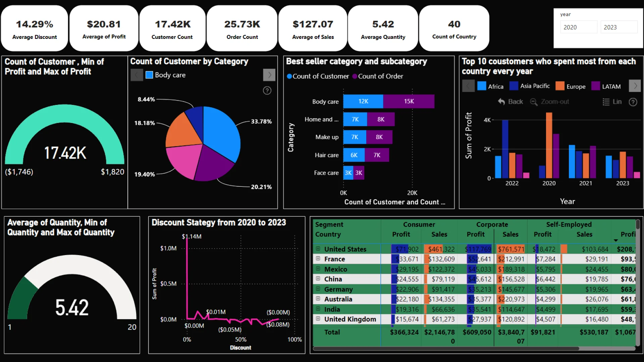Click the Corporate segment header

[492, 225]
